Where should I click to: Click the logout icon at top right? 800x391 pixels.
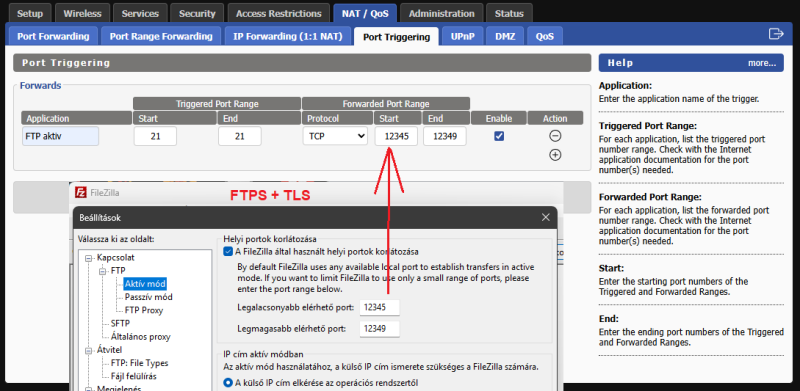[776, 34]
